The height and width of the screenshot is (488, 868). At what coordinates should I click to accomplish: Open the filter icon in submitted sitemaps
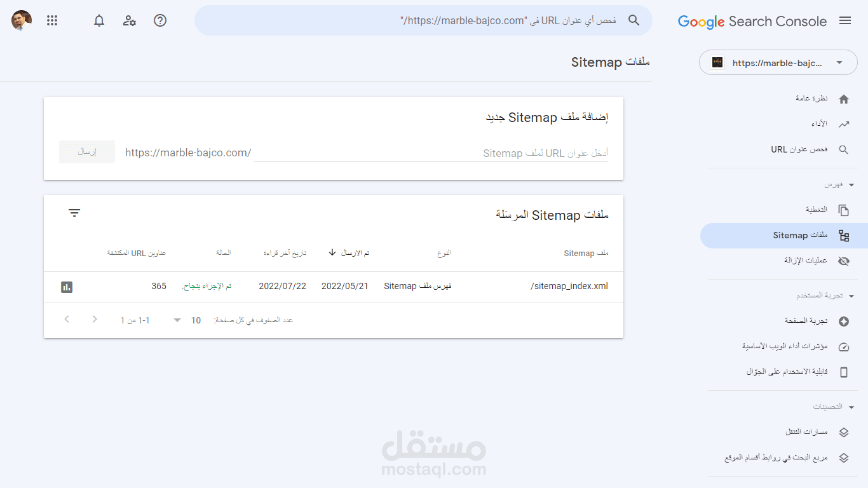point(74,213)
